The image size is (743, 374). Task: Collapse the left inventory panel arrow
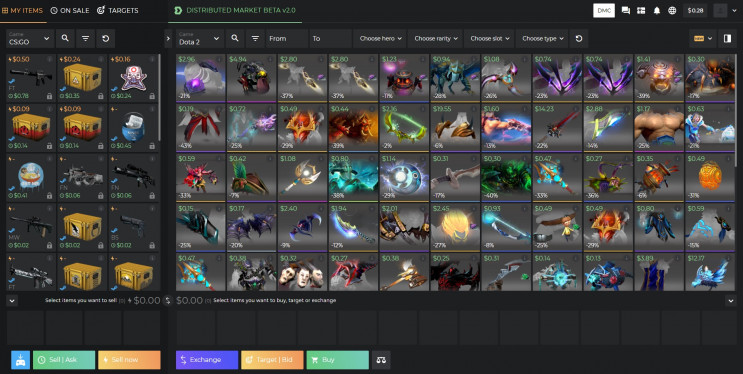168,38
